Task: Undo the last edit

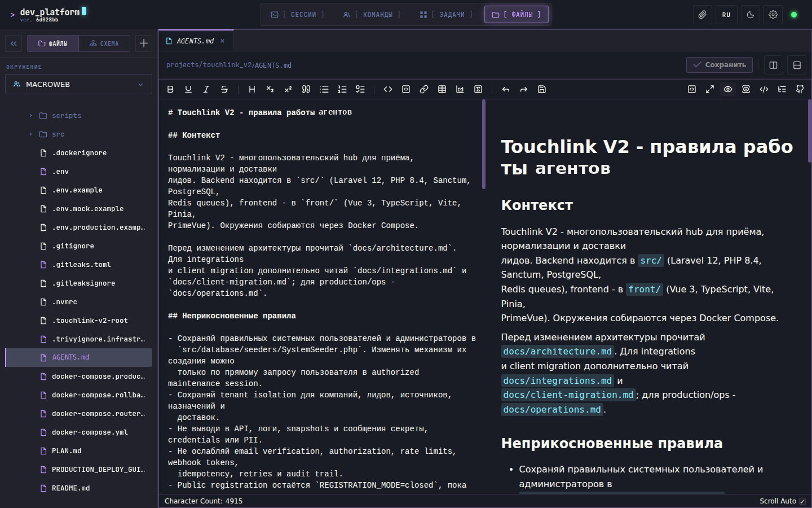Action: pos(506,89)
